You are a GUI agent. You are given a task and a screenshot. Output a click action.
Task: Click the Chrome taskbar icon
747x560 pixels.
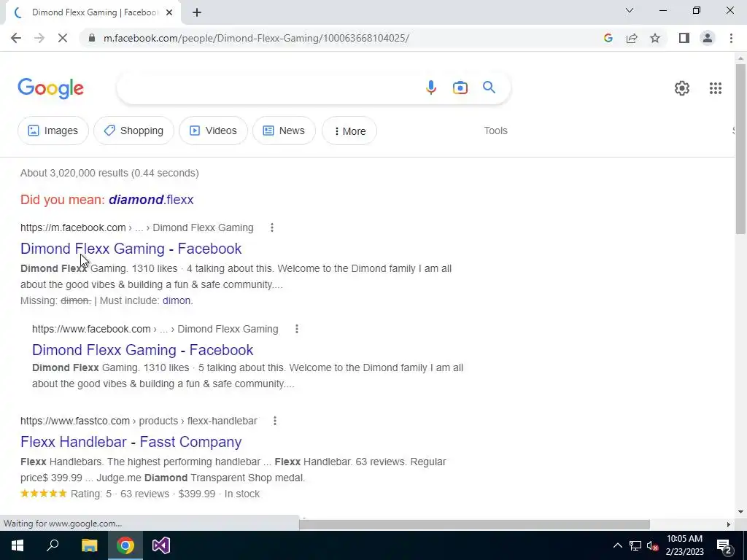point(125,545)
